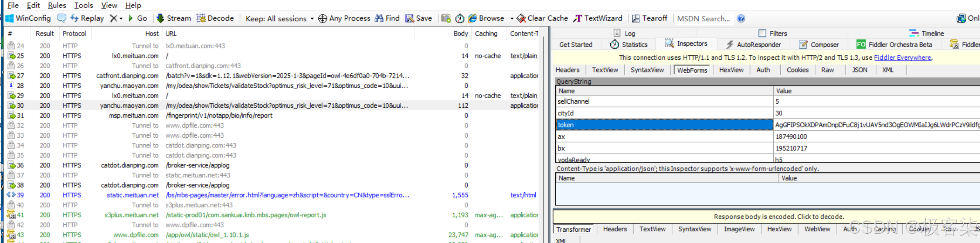Open the TextWizard tool
Image resolution: width=980 pixels, height=243 pixels.
(x=598, y=18)
